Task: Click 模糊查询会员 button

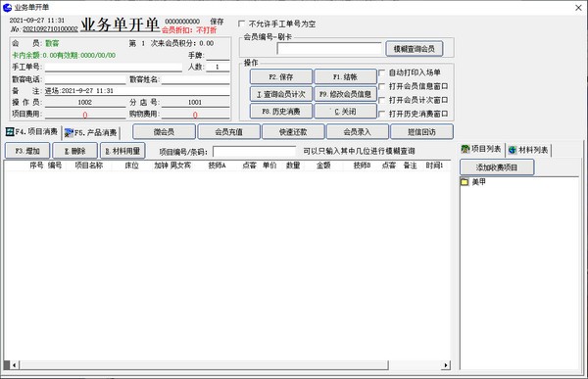Action: coord(414,49)
